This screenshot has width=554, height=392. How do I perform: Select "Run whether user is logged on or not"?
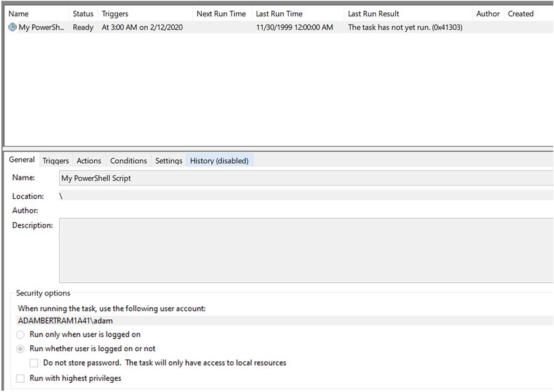[19, 348]
